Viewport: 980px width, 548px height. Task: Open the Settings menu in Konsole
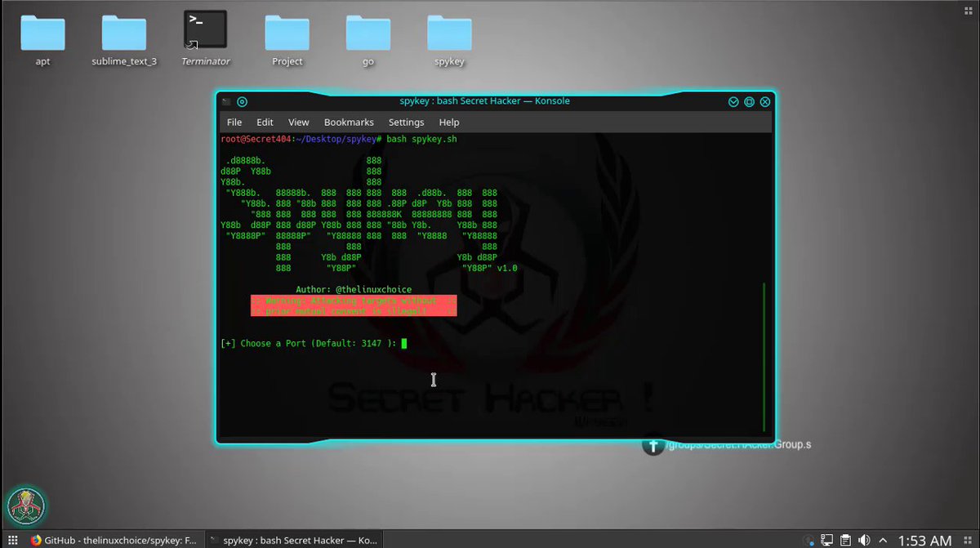406,123
